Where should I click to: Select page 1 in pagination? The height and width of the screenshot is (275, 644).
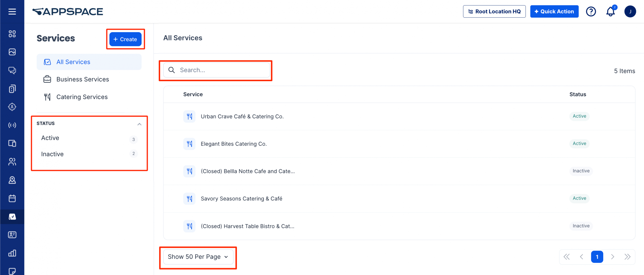tap(597, 257)
